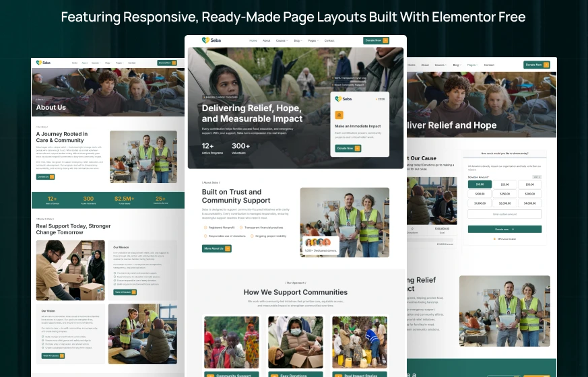Expand the Blog menu in left About Us page
The width and height of the screenshot is (588, 377).
(108, 63)
